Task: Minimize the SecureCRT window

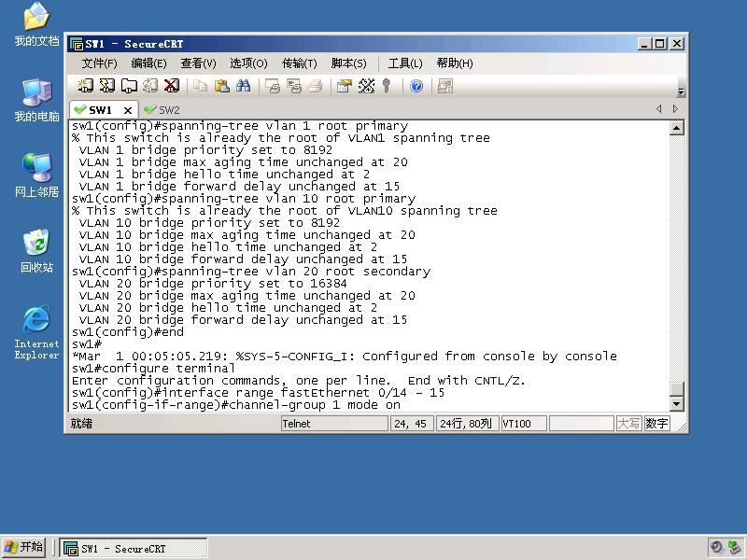Action: tap(644, 44)
